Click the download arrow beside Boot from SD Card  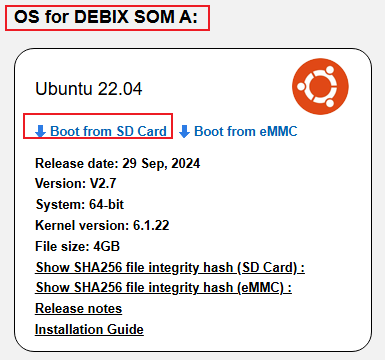click(x=40, y=132)
